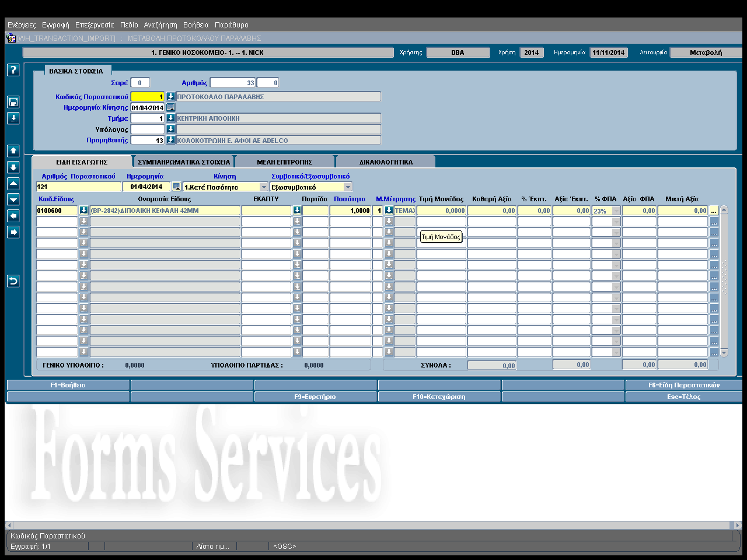Click the up triangle sidebar icon

tap(13, 183)
